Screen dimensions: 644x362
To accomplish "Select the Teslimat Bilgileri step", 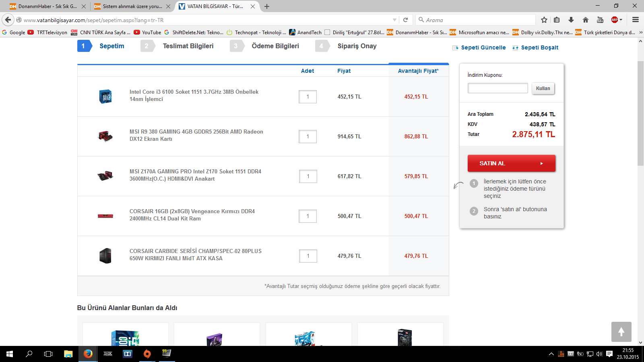I will click(x=178, y=46).
